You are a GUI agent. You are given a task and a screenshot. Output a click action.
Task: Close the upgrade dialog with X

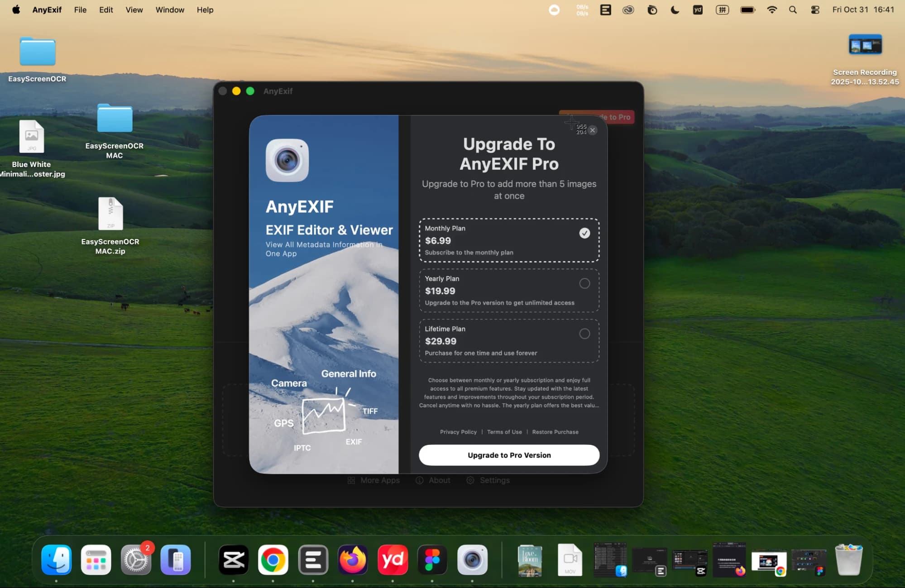tap(593, 130)
